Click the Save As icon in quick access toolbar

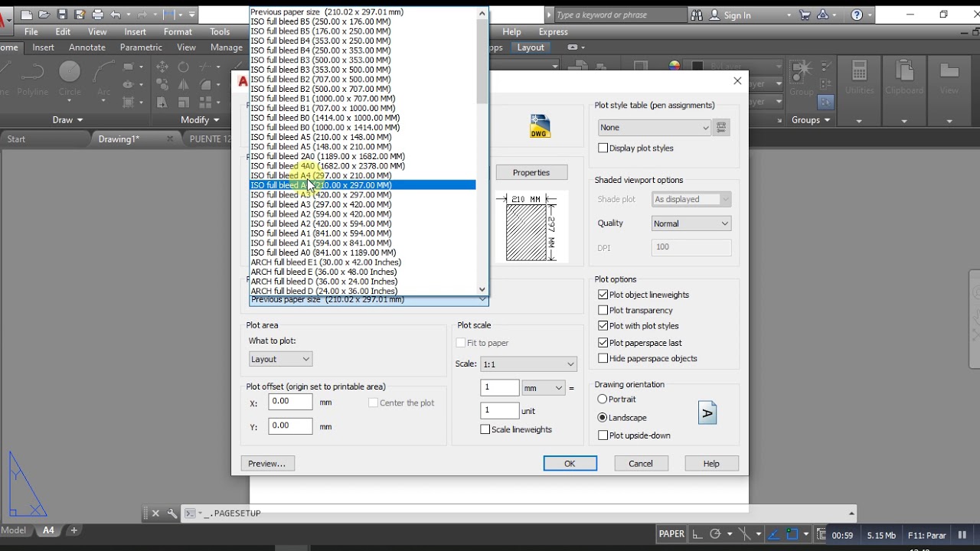pos(80,15)
